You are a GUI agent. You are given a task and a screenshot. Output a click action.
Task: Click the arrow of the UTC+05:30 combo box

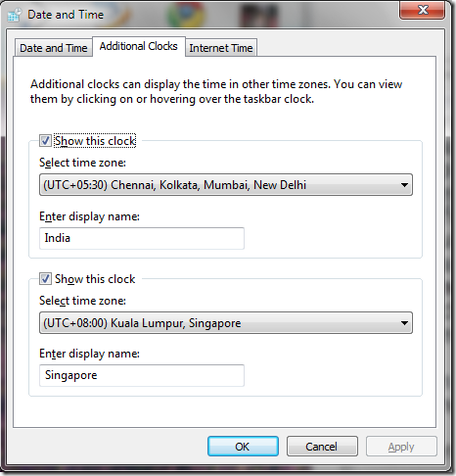click(x=404, y=185)
